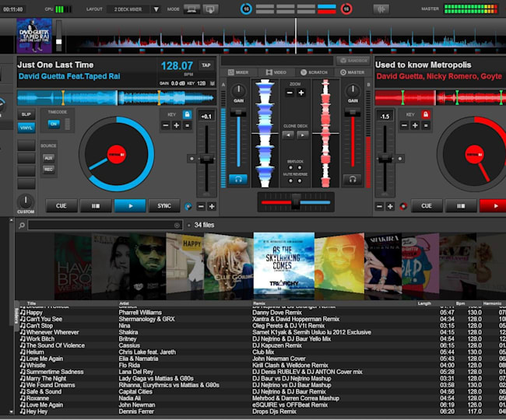Screen dimensions: 506x420
Task: Tap the TAP tempo button
Action: pyautogui.click(x=206, y=65)
